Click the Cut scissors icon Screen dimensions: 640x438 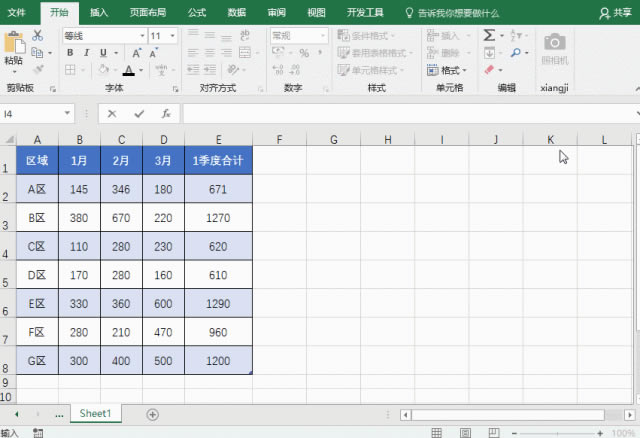[37, 35]
